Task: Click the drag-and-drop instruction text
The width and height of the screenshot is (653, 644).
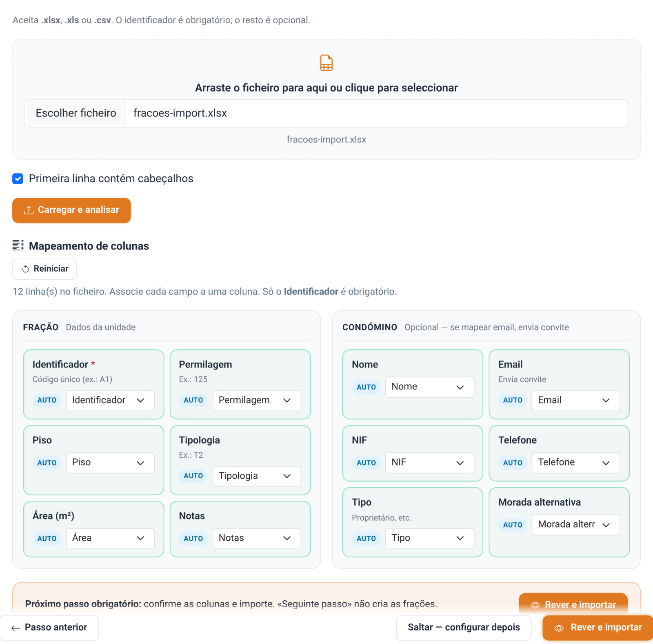Action: coord(326,88)
